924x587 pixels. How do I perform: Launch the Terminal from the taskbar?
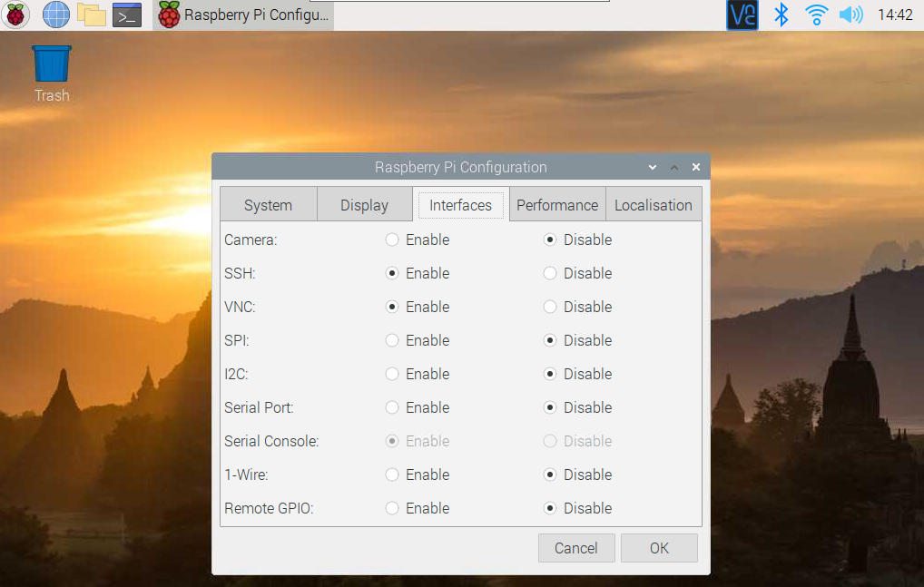[x=127, y=15]
